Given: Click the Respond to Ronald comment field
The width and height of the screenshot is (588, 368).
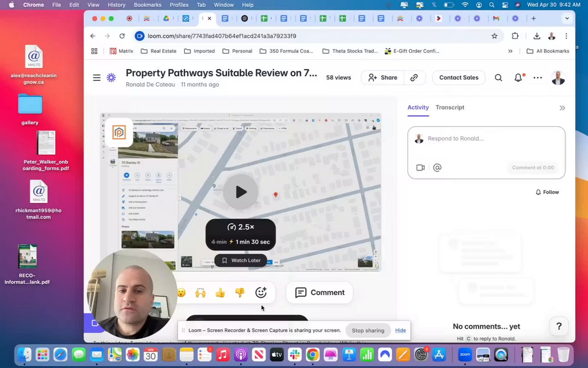Looking at the screenshot, I should click(x=486, y=138).
